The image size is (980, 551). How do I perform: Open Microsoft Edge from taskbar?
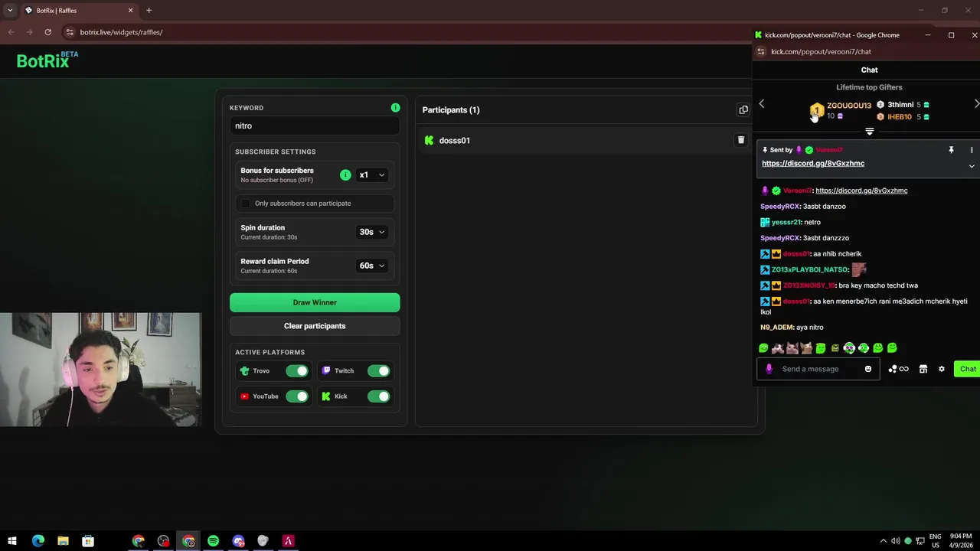[38, 541]
